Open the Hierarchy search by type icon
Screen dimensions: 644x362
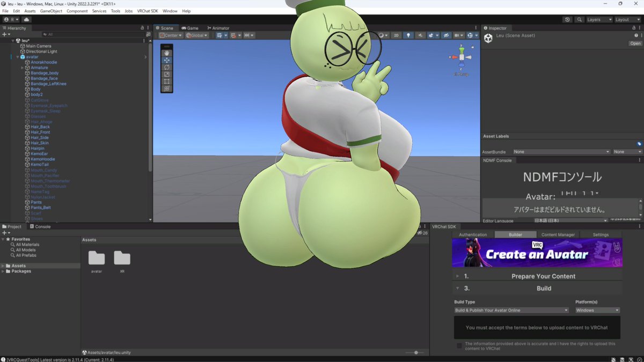[x=45, y=34]
